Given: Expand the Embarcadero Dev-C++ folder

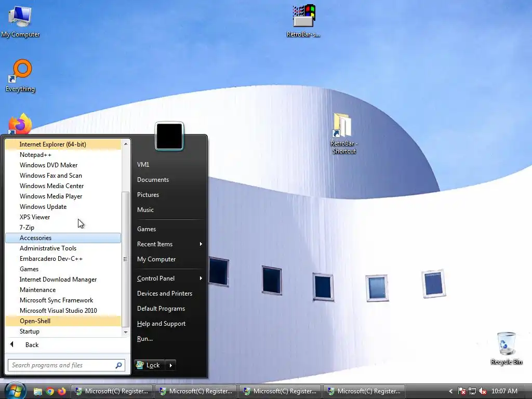Looking at the screenshot, I should click(63, 259).
